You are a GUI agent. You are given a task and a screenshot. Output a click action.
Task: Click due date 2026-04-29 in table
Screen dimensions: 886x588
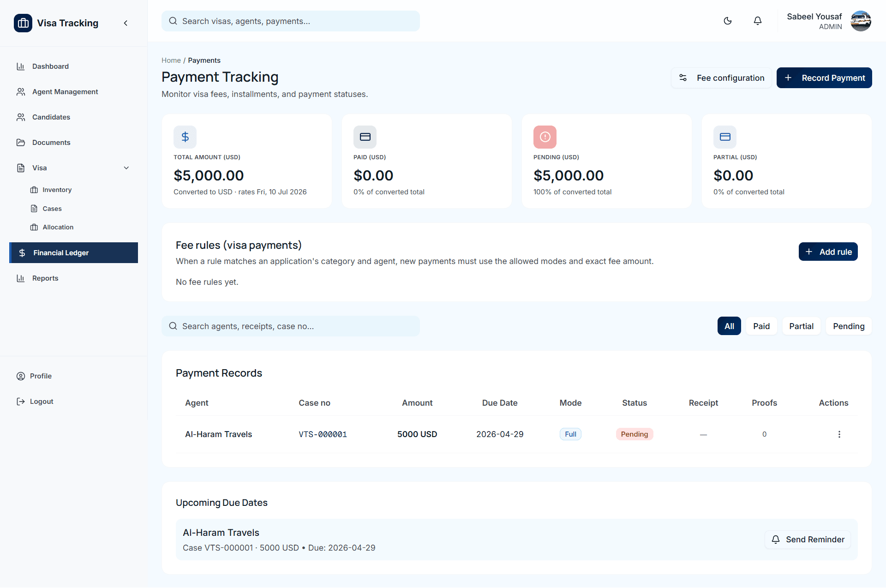point(500,434)
